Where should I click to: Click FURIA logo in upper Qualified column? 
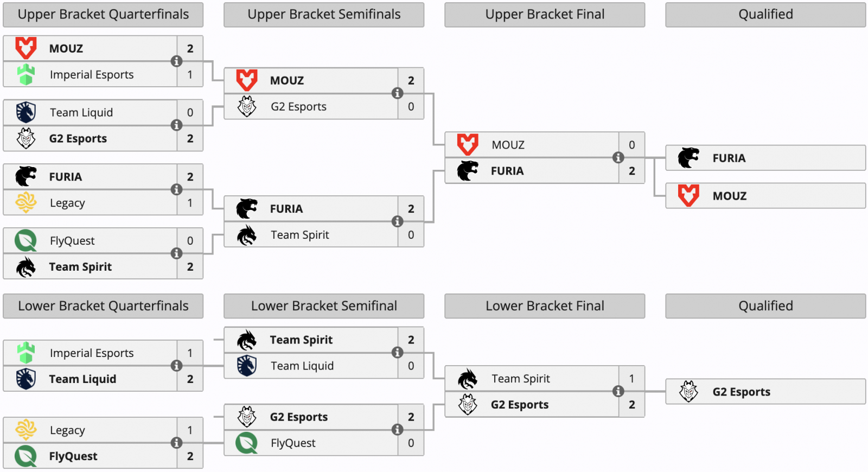(688, 158)
